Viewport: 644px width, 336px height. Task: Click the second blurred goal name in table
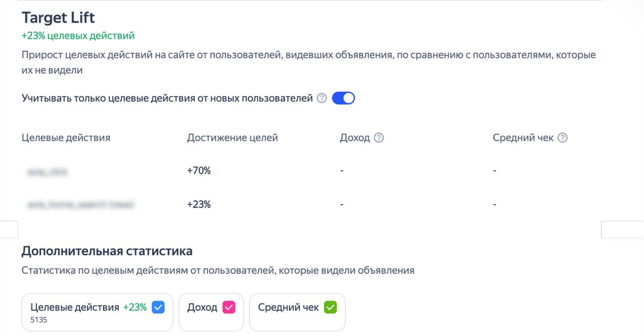pyautogui.click(x=80, y=205)
